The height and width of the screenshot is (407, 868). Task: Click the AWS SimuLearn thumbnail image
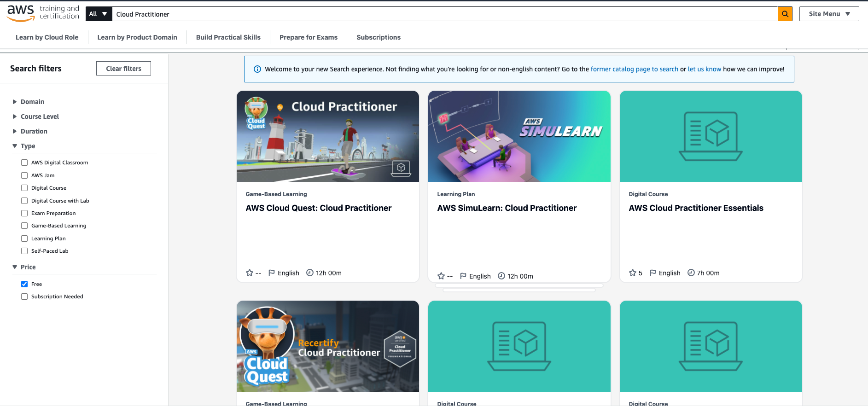pos(519,136)
